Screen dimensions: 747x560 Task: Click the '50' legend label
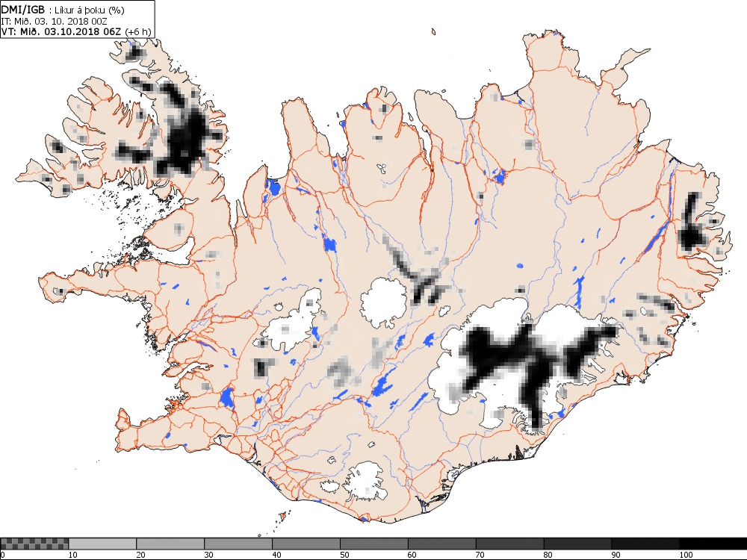[344, 555]
